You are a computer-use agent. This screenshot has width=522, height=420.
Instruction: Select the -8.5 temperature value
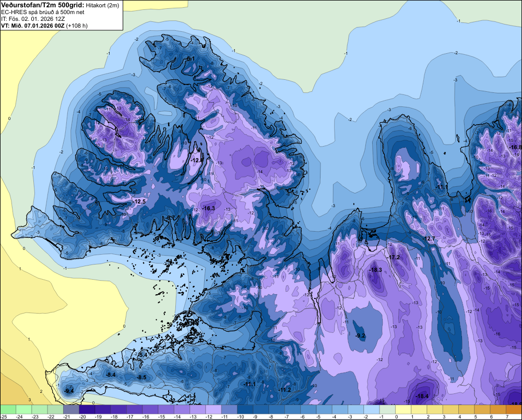click(x=142, y=377)
